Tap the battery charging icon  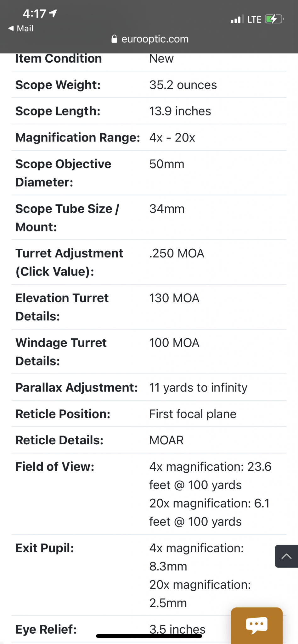click(x=274, y=19)
